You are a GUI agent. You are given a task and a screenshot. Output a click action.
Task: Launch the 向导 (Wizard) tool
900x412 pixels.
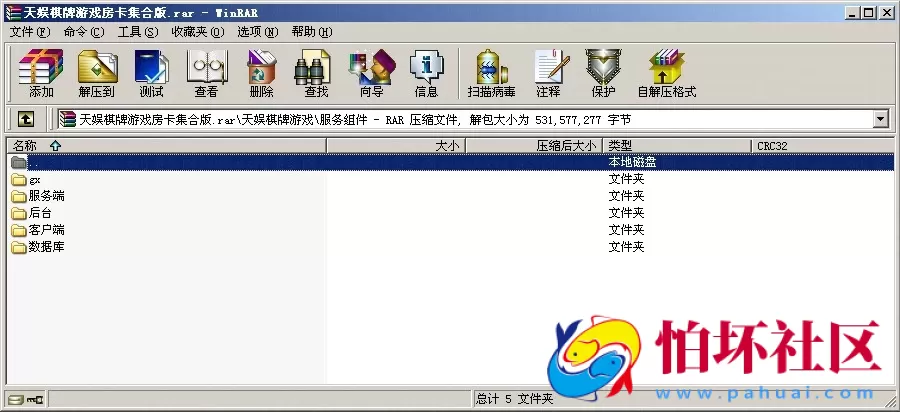pos(371,73)
